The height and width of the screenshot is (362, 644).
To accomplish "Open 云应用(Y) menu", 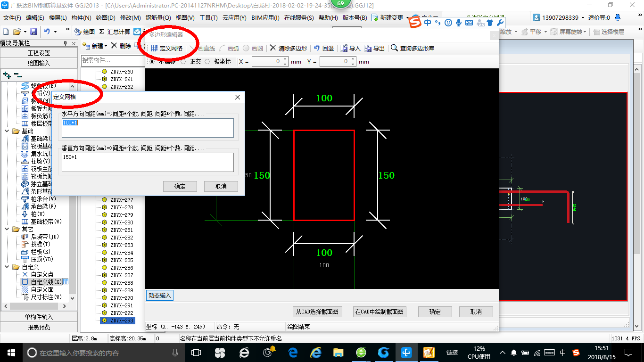I will [x=234, y=18].
